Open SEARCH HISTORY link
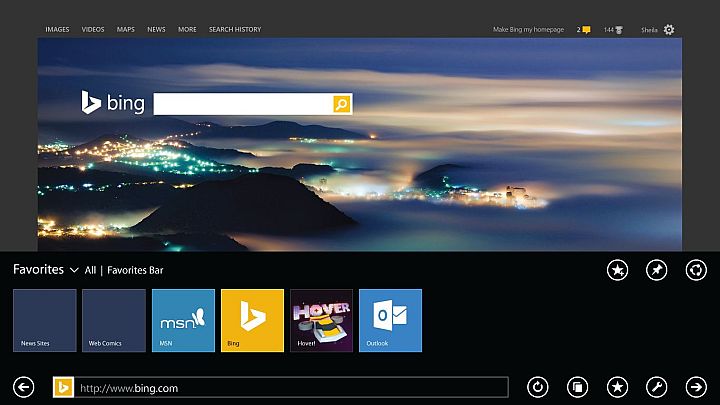 coord(235,29)
